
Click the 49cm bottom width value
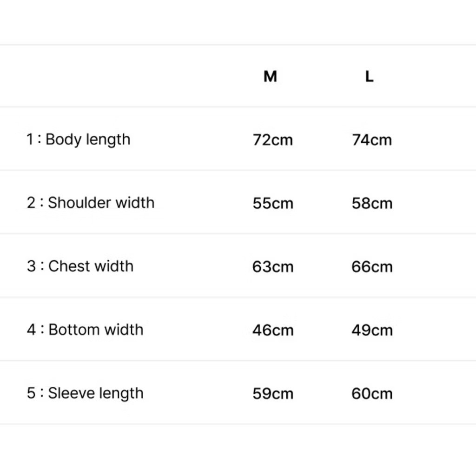coord(372,331)
